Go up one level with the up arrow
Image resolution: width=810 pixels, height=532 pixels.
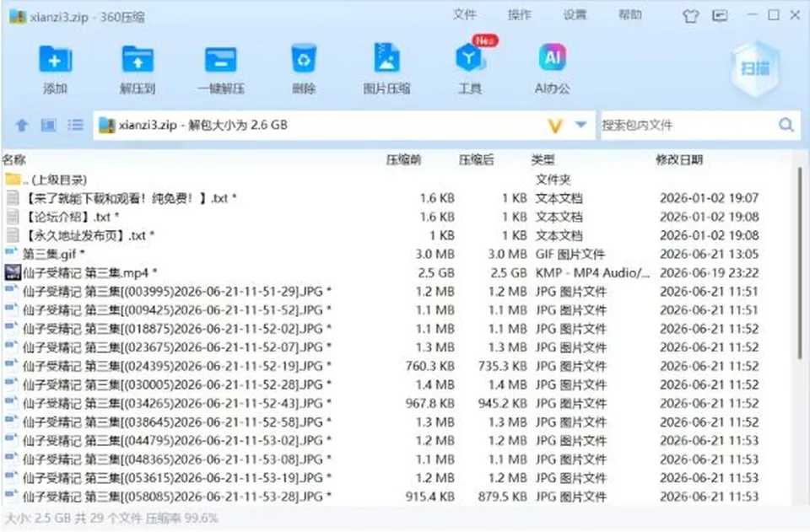point(22,125)
